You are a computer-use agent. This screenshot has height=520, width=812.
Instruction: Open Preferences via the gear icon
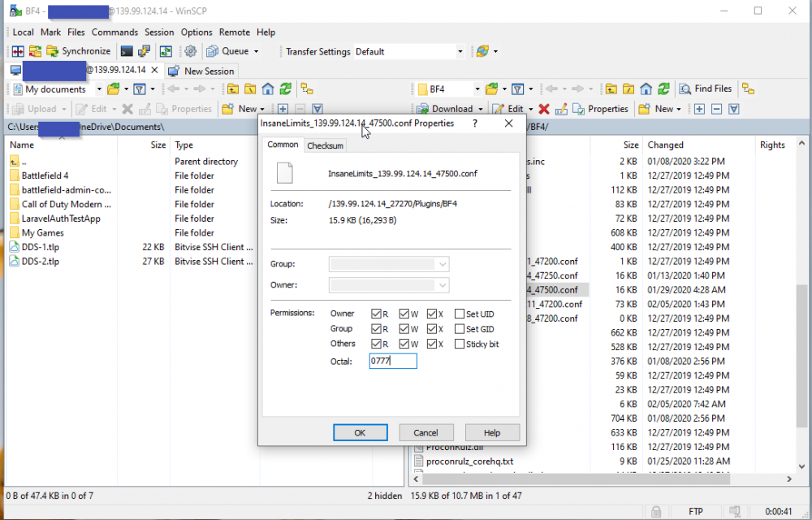[x=190, y=51]
